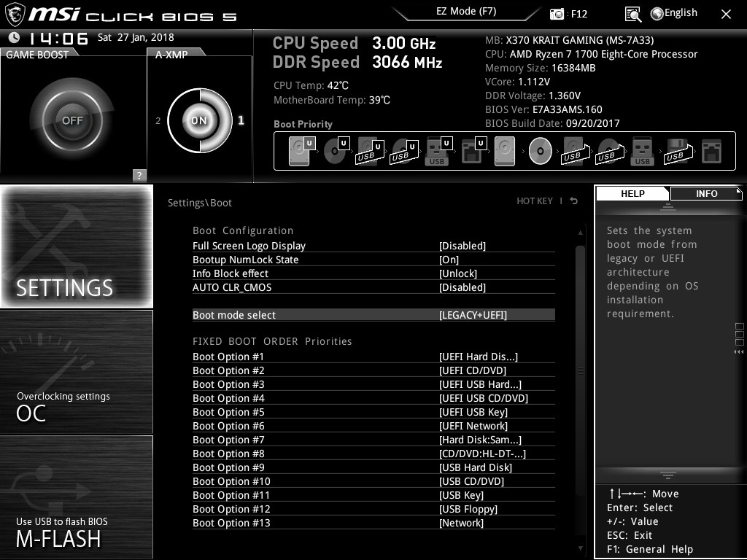The width and height of the screenshot is (747, 560).
Task: Select the English language option
Action: 681,13
